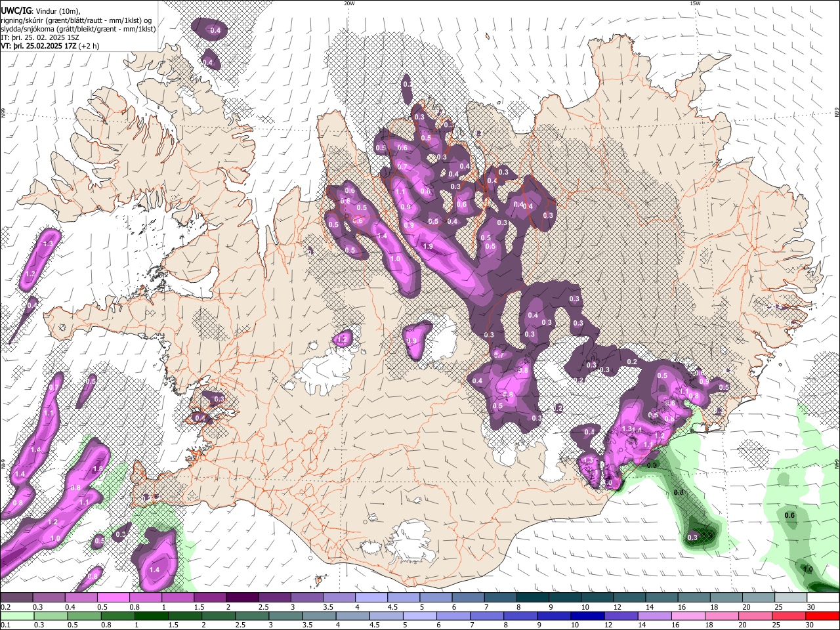This screenshot has width=840, height=630.
Task: Click the 0.2 swatch in upper snow legend row
Action: [16, 598]
